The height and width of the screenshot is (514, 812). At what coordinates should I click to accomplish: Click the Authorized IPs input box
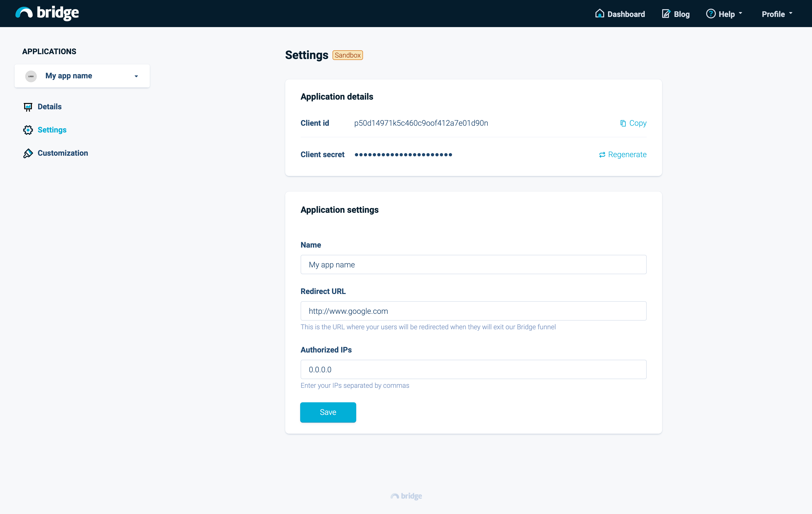coord(473,369)
